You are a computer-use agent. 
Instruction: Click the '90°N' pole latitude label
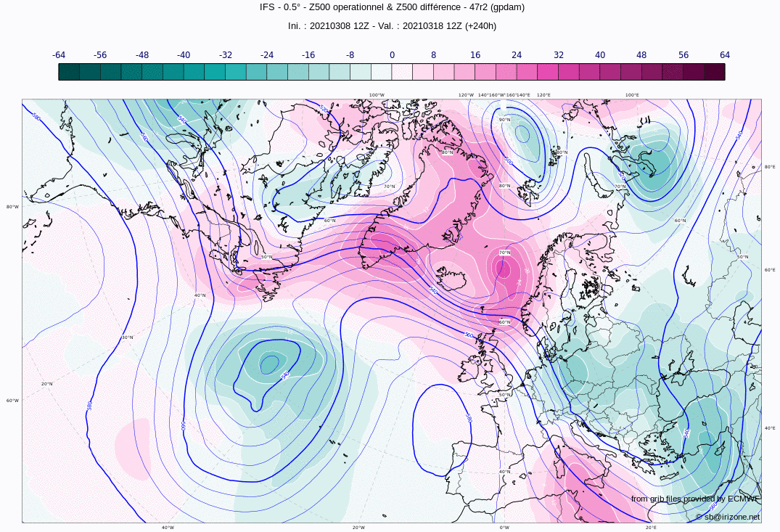(504, 120)
